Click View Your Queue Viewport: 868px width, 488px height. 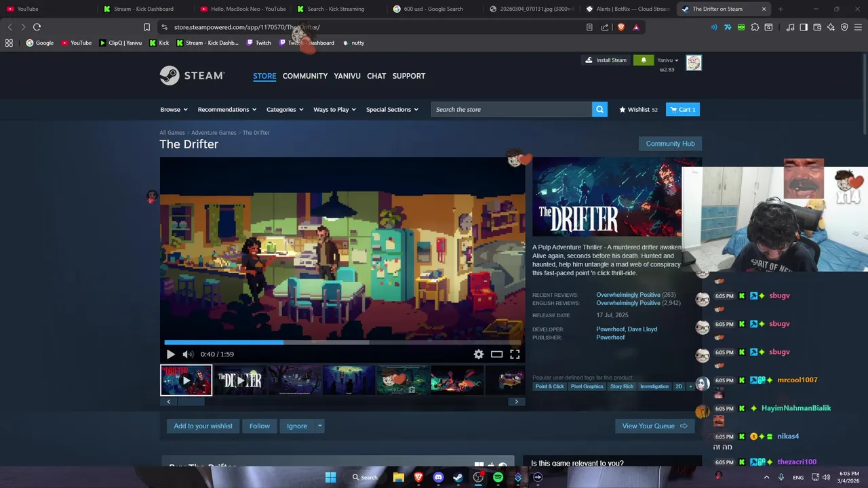pos(654,426)
